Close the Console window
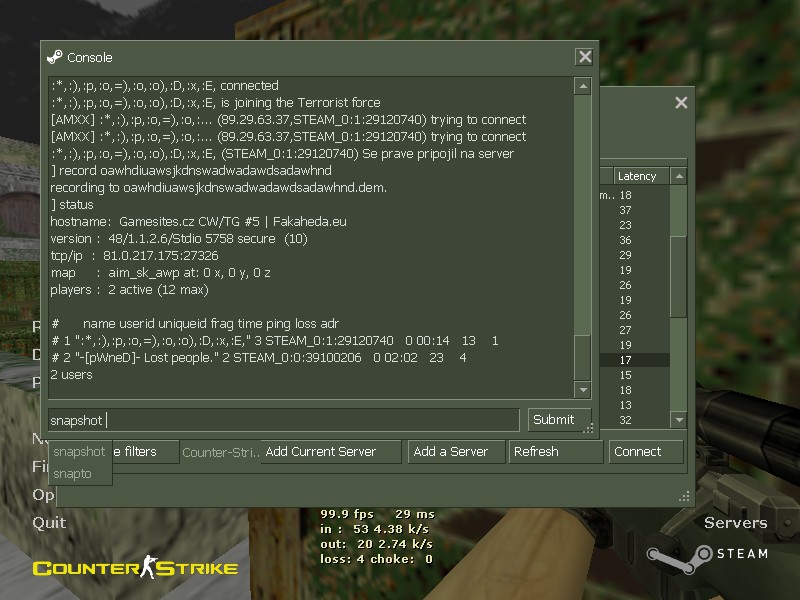800x600 pixels. click(585, 57)
